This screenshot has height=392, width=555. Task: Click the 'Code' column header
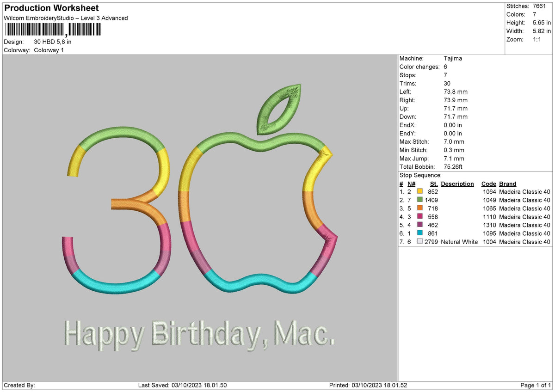[489, 184]
